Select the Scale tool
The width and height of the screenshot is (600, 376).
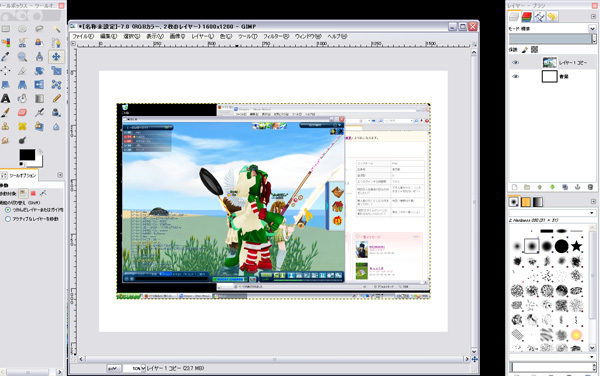coord(56,71)
